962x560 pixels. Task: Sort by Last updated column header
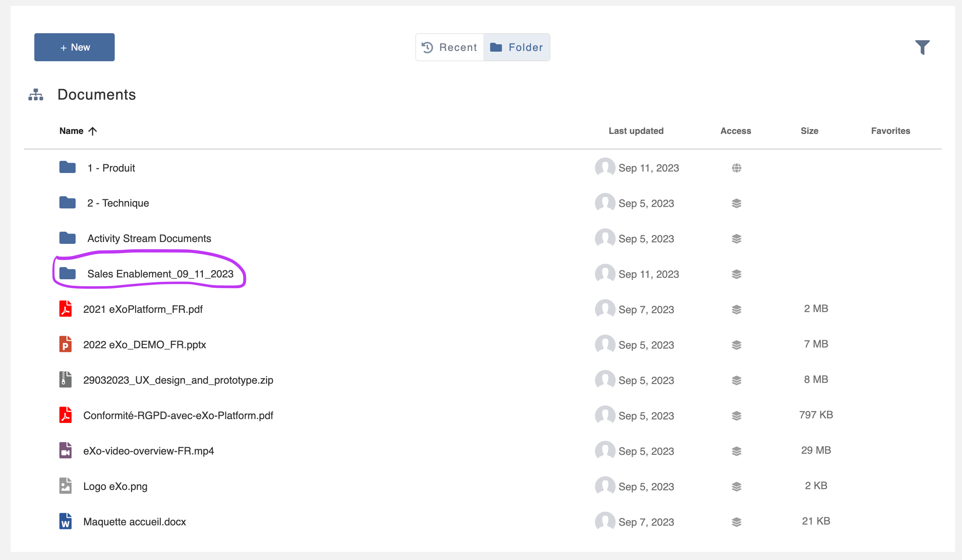[x=636, y=131]
